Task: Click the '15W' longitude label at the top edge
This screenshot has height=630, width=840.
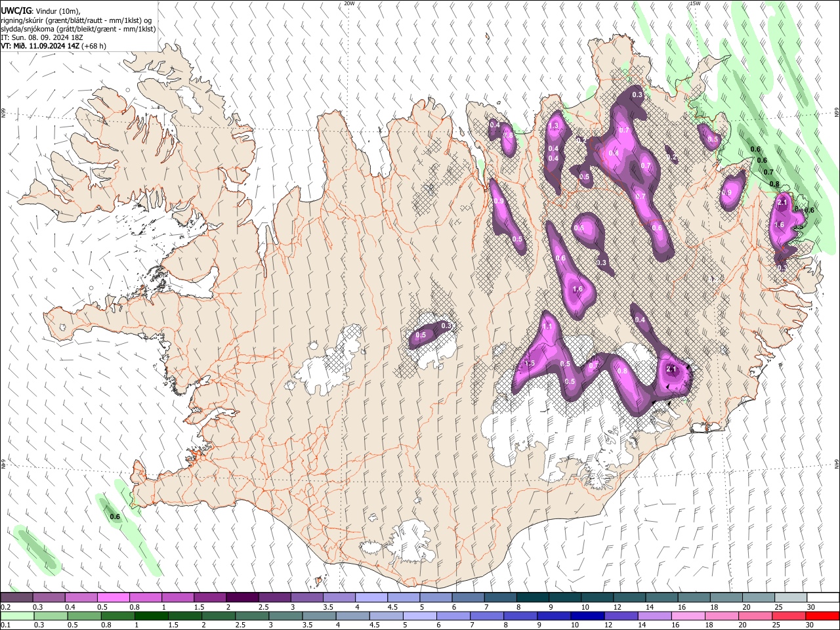Action: tap(695, 3)
